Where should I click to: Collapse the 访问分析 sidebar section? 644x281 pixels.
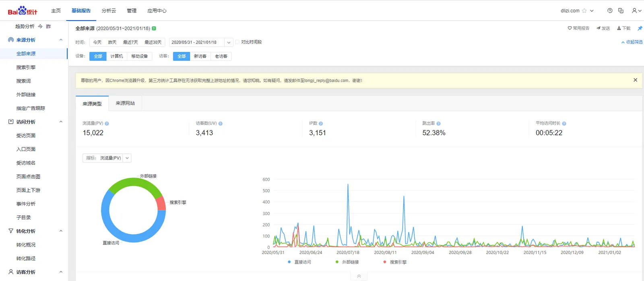click(x=61, y=122)
